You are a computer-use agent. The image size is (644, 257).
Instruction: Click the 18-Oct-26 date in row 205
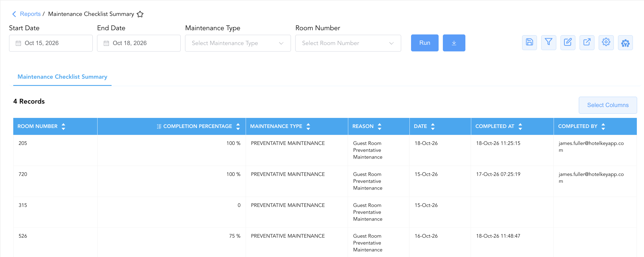pos(426,143)
